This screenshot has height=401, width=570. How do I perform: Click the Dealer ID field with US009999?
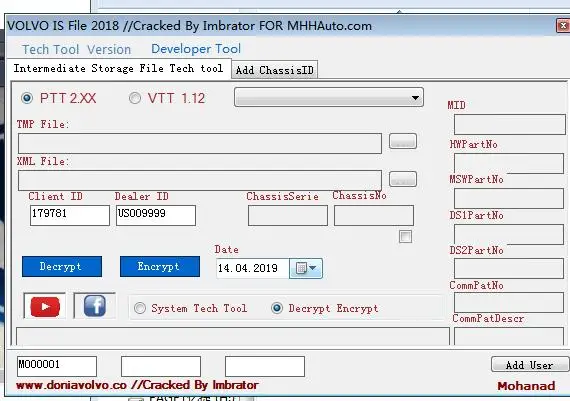[x=156, y=215]
